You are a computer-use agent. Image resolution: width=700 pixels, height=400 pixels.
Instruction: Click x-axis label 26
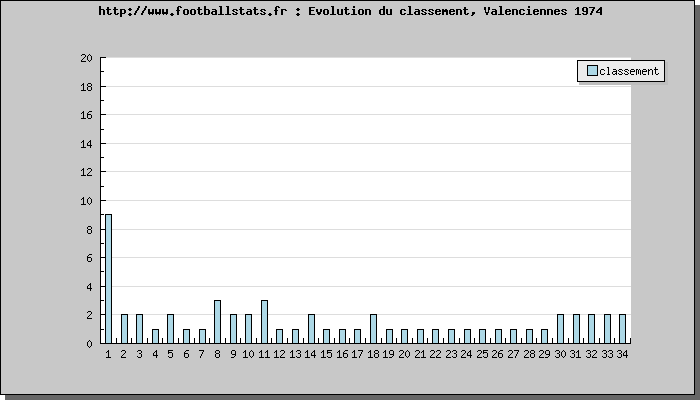497,354
